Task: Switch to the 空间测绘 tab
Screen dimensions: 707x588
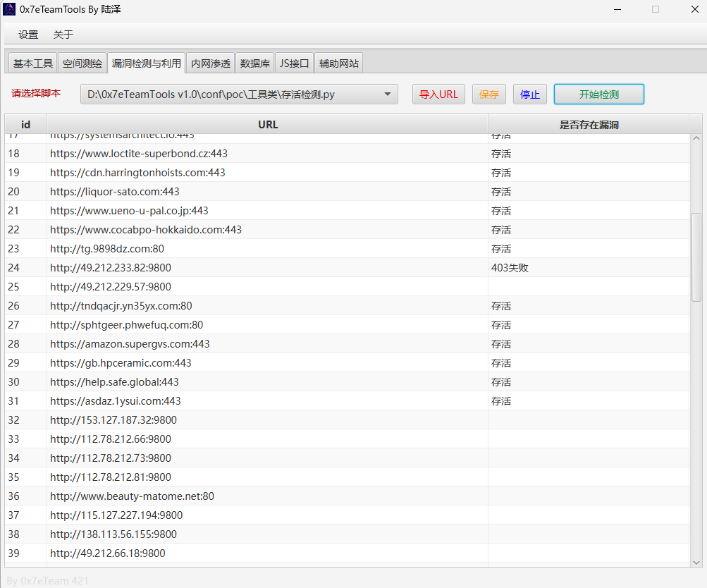Action: 82,63
